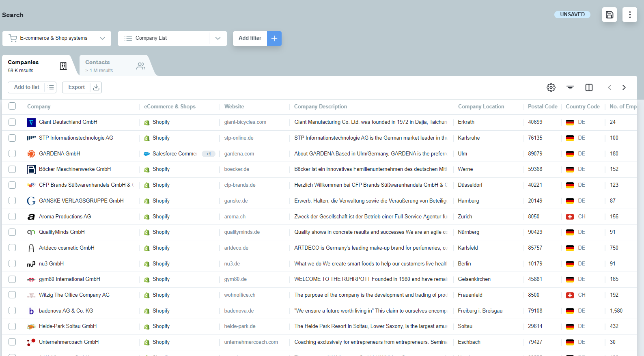
Task: Click the plus icon next to Add filter
Action: (274, 38)
